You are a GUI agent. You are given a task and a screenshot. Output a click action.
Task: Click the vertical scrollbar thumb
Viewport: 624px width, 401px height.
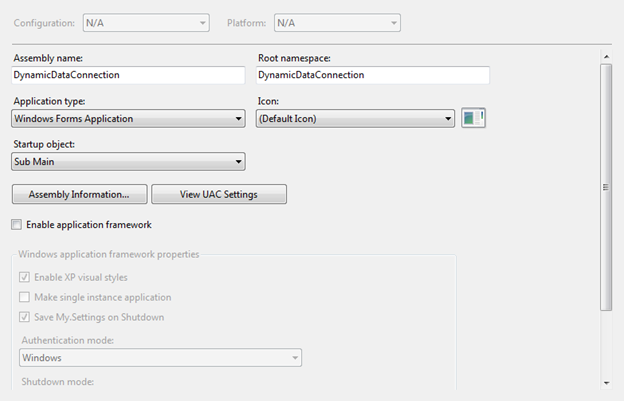click(606, 187)
